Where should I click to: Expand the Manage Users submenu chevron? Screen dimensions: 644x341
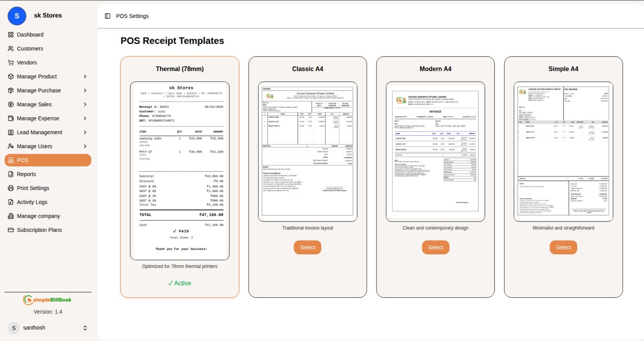[85, 146]
